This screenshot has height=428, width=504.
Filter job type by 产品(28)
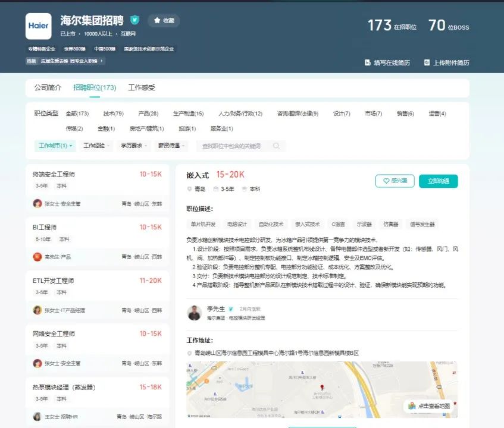pyautogui.click(x=148, y=114)
